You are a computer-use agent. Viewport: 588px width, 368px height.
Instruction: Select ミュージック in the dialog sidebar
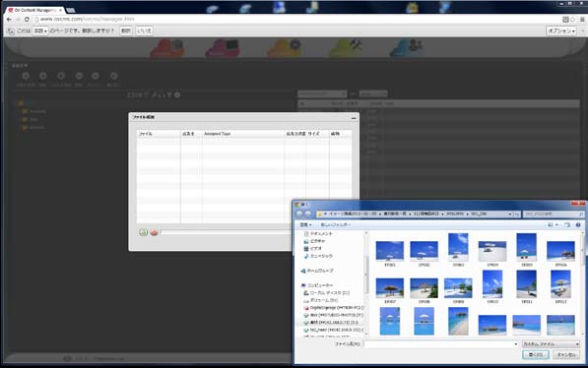tap(318, 256)
